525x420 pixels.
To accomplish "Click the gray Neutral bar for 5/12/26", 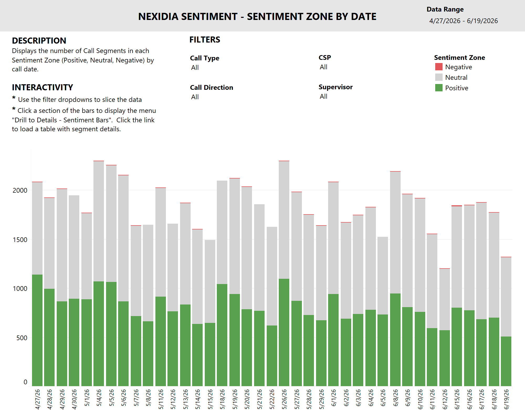I will point(173,267).
